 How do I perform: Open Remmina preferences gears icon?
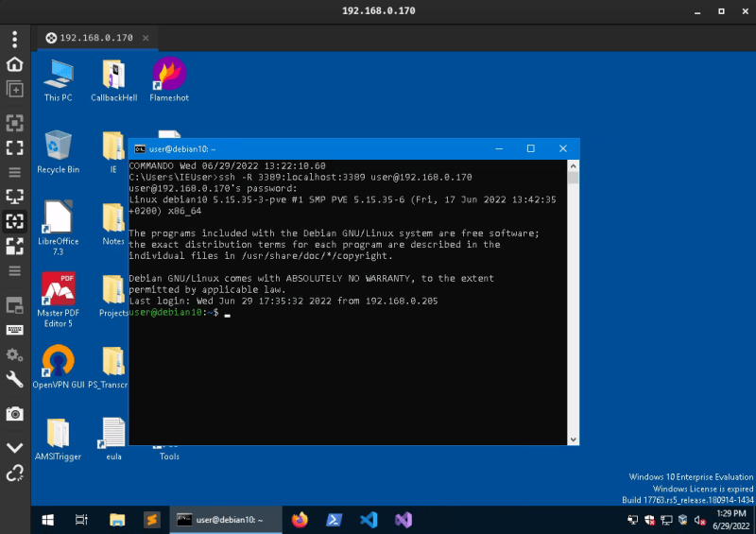tap(14, 355)
